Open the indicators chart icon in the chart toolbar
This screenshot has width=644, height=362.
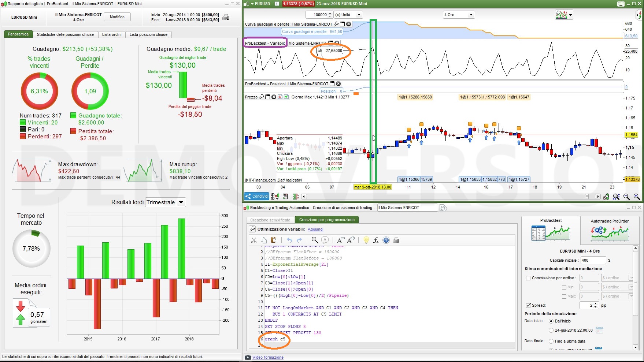[x=561, y=15]
